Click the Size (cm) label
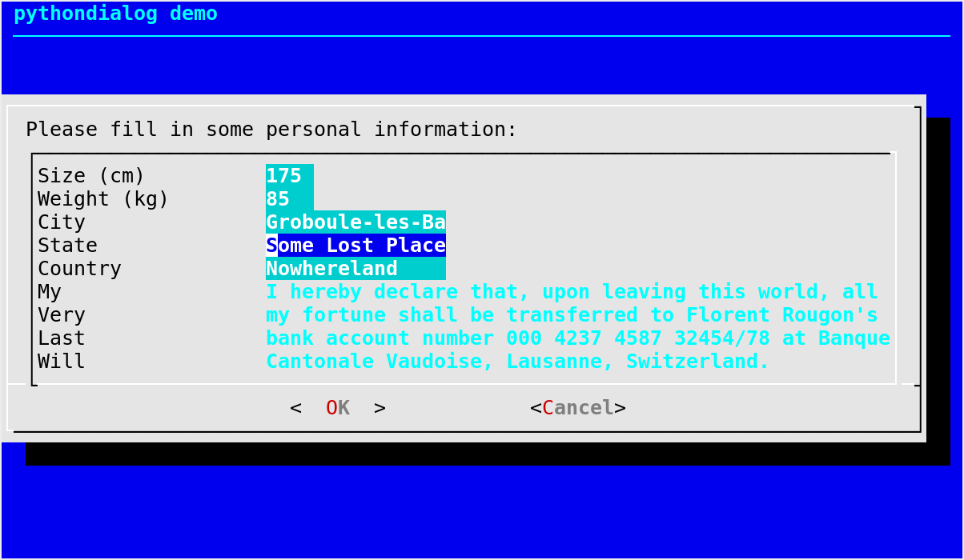 (91, 175)
